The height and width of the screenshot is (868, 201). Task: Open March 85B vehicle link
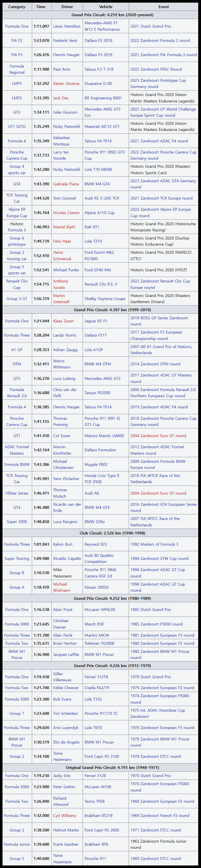click(95, 624)
